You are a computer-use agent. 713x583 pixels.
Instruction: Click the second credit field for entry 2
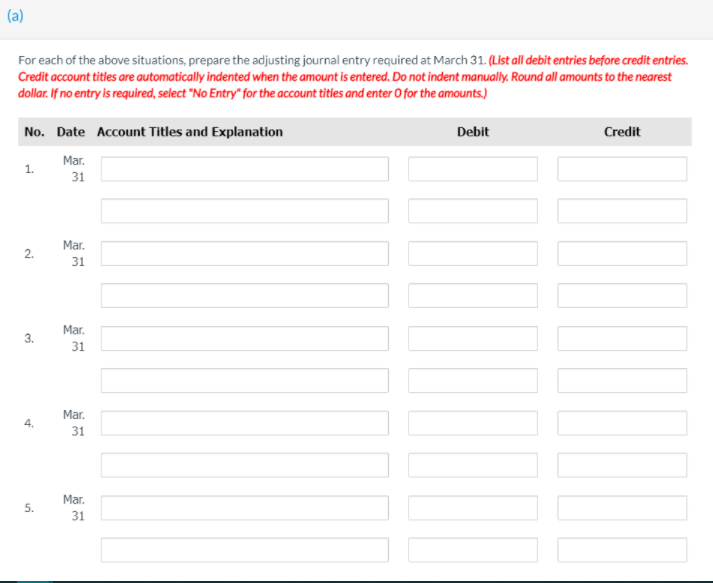point(622,295)
